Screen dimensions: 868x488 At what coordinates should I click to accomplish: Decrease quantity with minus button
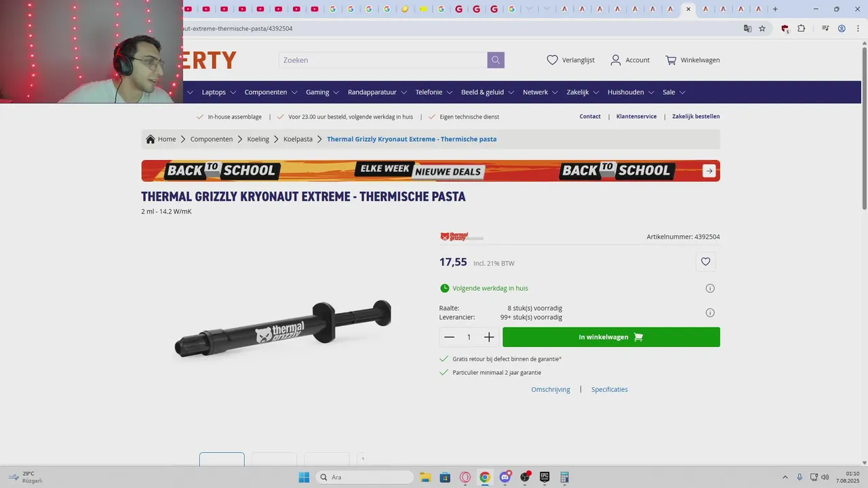click(x=449, y=337)
